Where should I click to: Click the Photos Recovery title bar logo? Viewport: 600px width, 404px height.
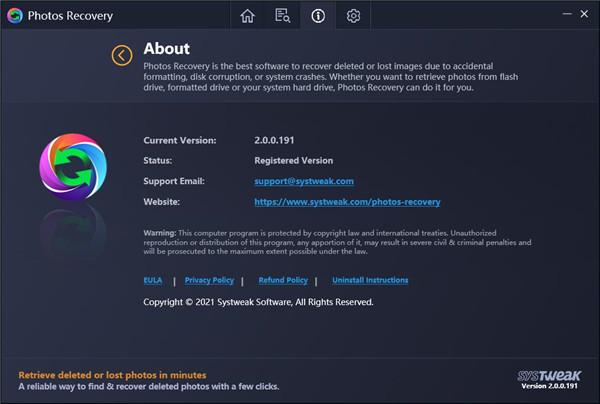click(x=14, y=16)
